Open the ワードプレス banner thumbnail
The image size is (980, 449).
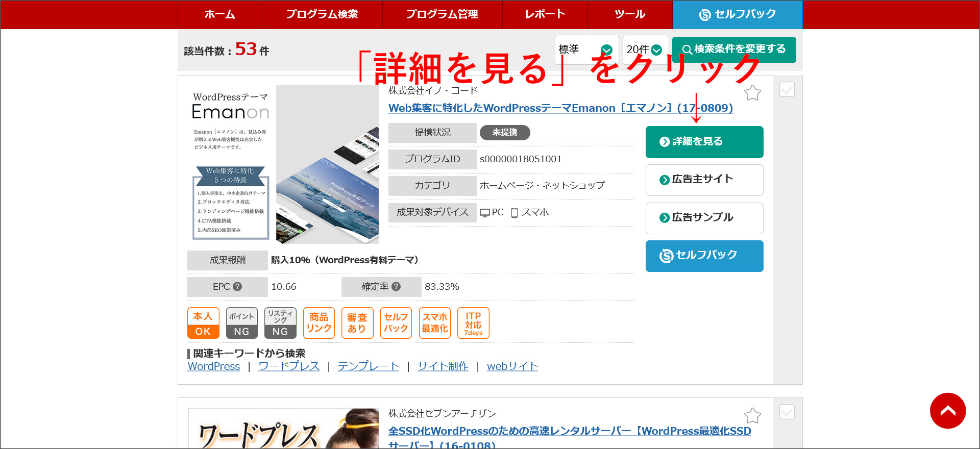[x=283, y=429]
